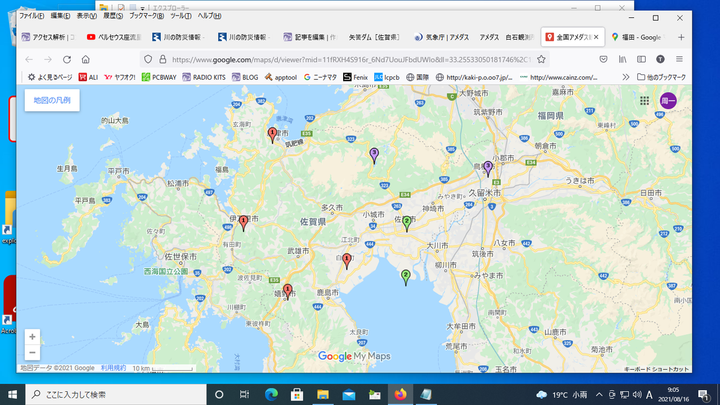Click the purple account avatar on map

click(x=669, y=101)
